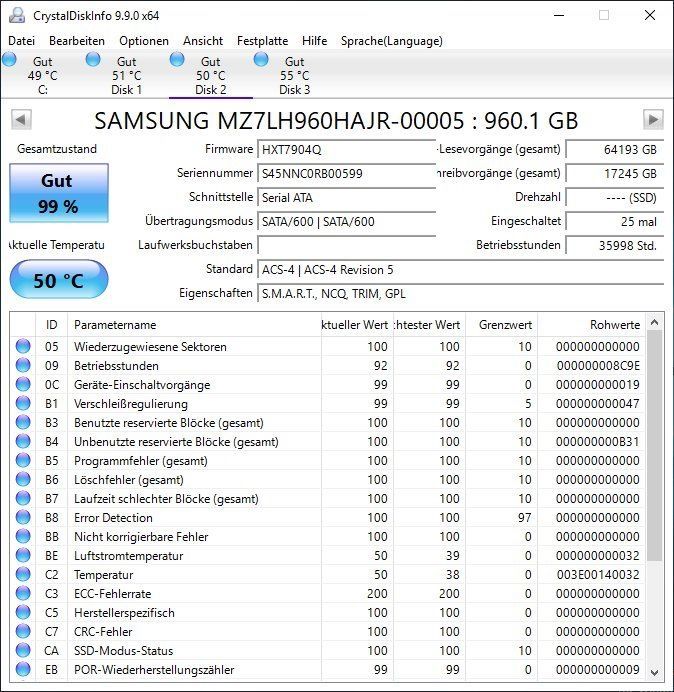Click the Gut 99 % health status button
674x692 pixels.
coord(59,193)
